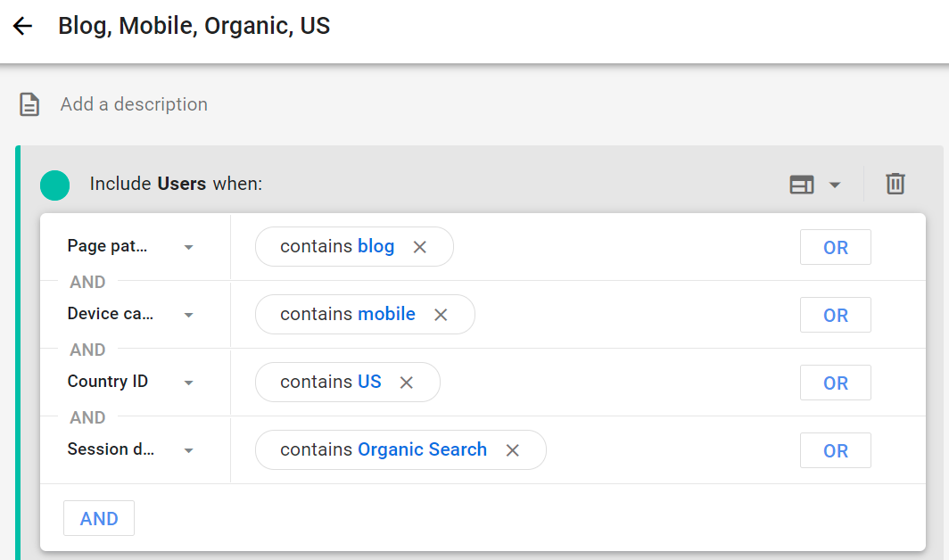This screenshot has width=949, height=560.
Task: Go back using the left arrow
Action: 22,26
